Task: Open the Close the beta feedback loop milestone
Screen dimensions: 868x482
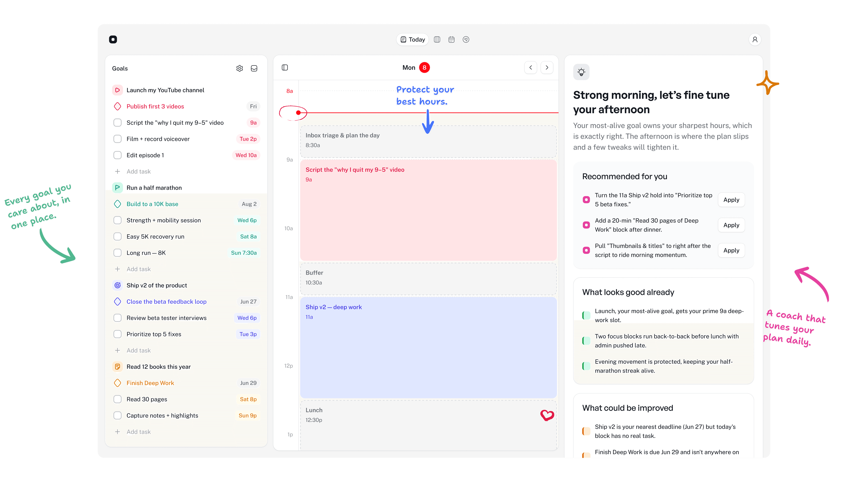Action: point(166,301)
